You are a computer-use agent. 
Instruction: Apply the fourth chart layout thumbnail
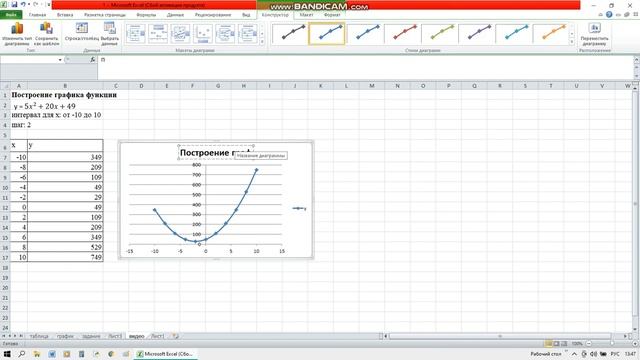(203, 34)
